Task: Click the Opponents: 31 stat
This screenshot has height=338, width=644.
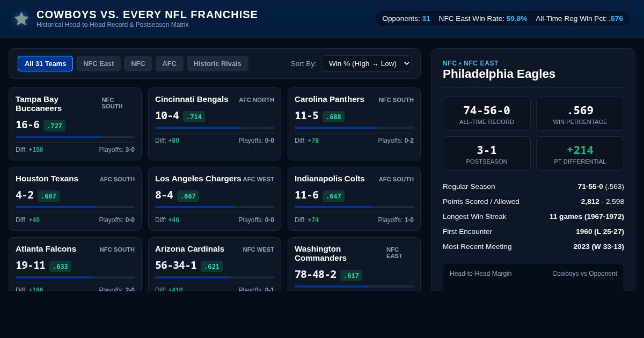Action: (x=406, y=19)
